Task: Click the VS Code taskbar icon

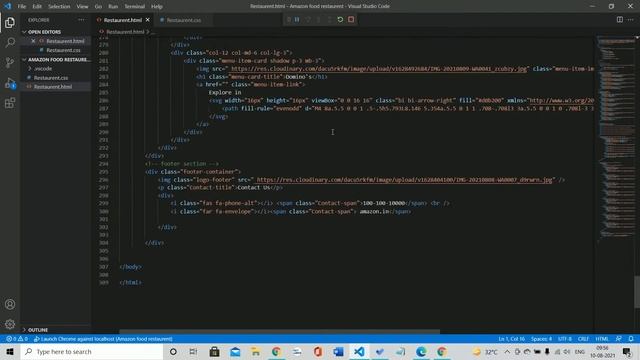Action: [x=359, y=351]
